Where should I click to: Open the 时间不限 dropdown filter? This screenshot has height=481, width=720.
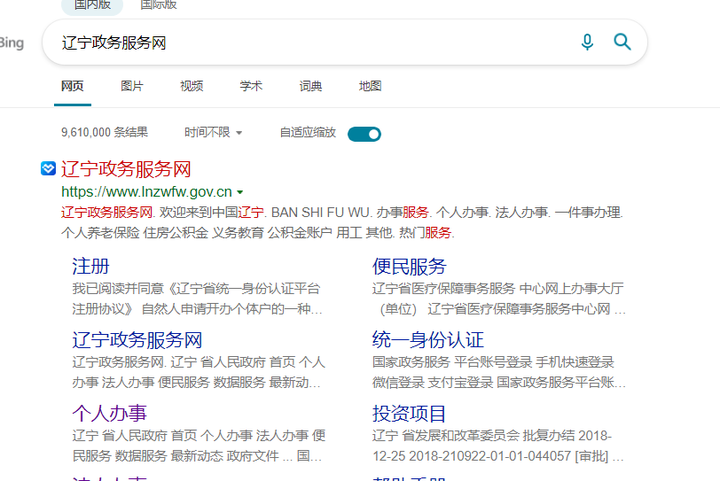tap(213, 133)
